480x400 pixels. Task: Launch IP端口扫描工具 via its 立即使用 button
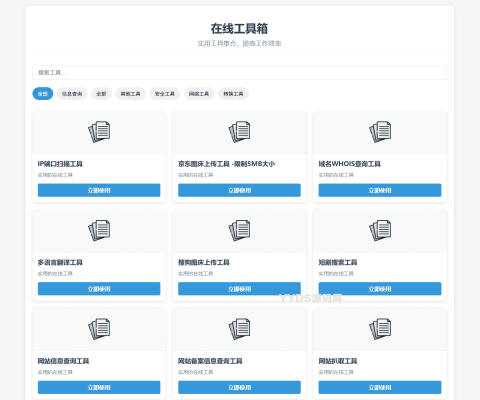pos(99,190)
